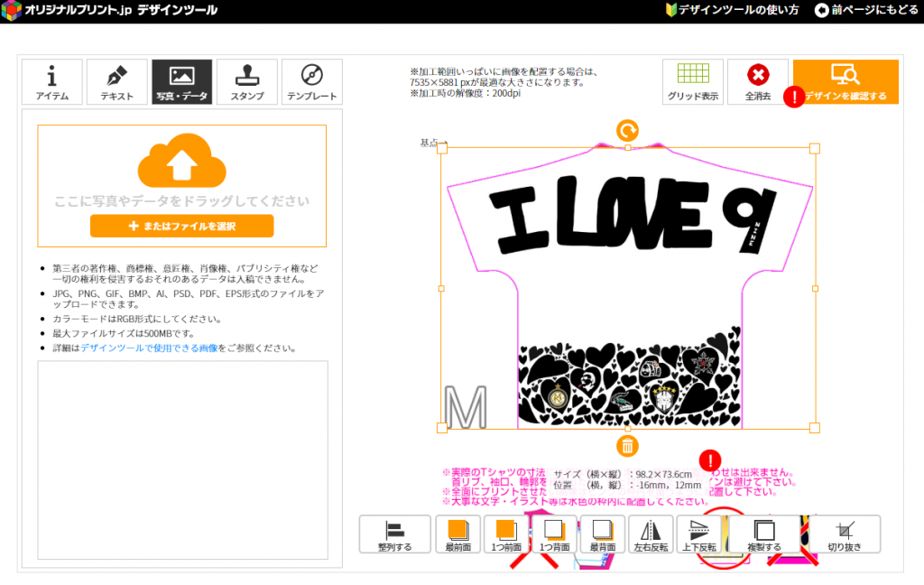Open デザインツールの使い方 guide link

click(x=732, y=10)
